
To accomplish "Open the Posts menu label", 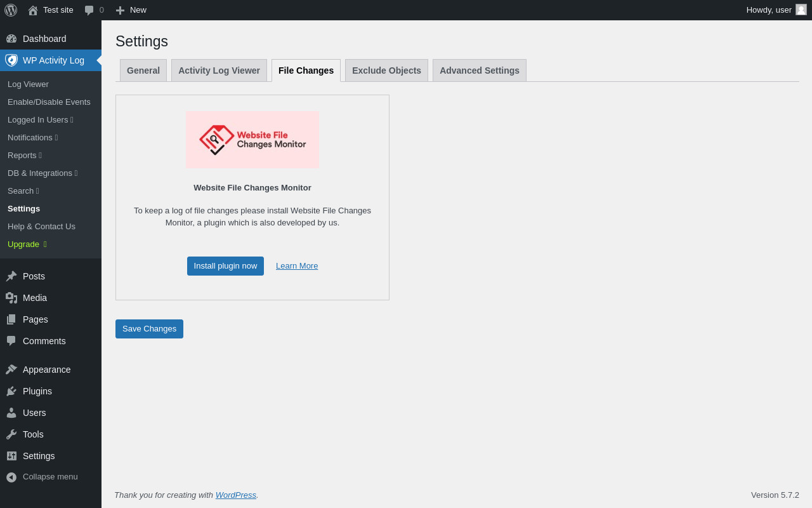I will pos(34,276).
